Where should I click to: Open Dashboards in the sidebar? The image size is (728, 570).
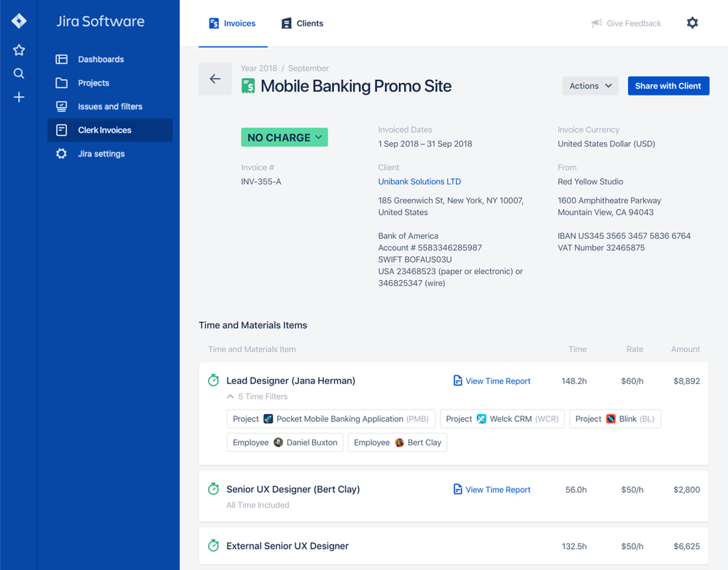pos(110,59)
